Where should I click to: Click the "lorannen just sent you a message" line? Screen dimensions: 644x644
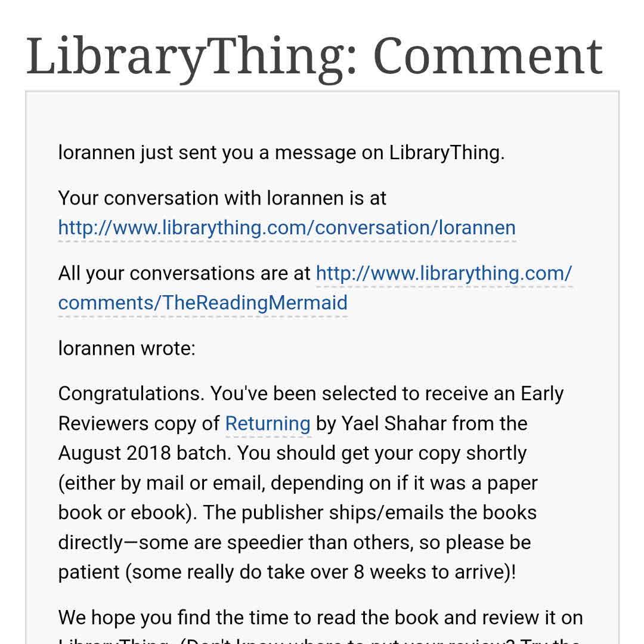[x=281, y=153]
